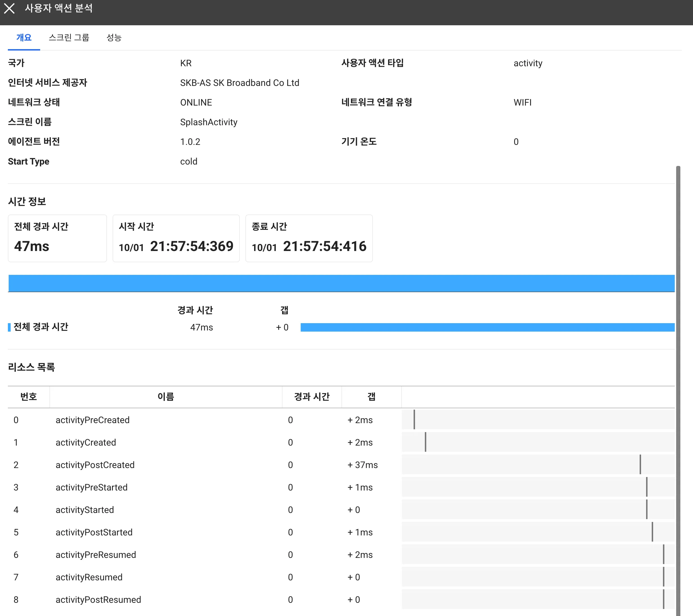Viewport: 693px width, 616px height.
Task: Click the activityPreStarted timeline marker
Action: pyautogui.click(x=647, y=487)
